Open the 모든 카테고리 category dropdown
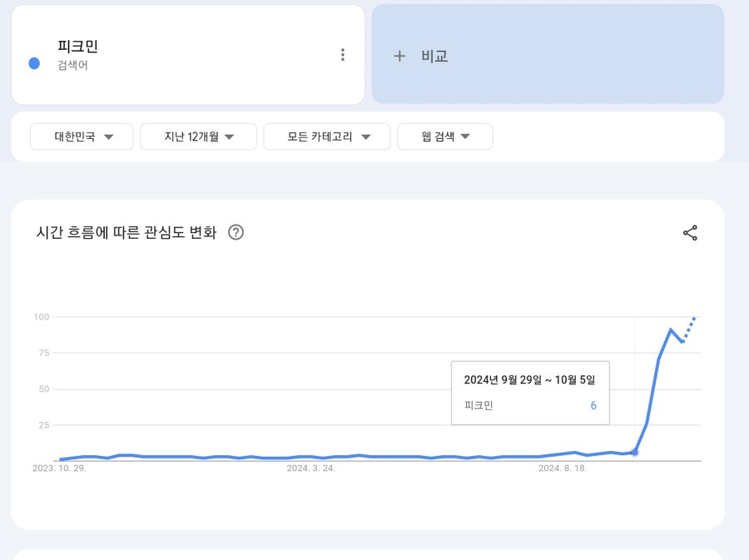 coord(327,136)
